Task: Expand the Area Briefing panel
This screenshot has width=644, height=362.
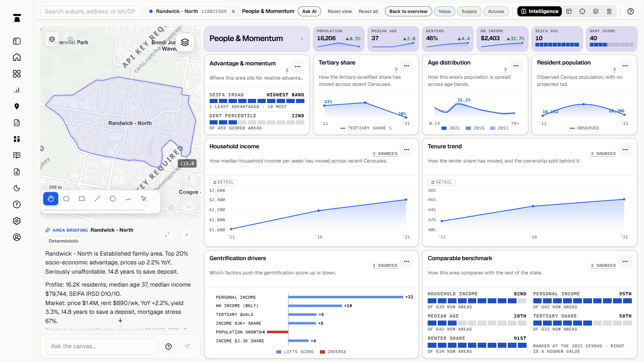Action: [167, 235]
